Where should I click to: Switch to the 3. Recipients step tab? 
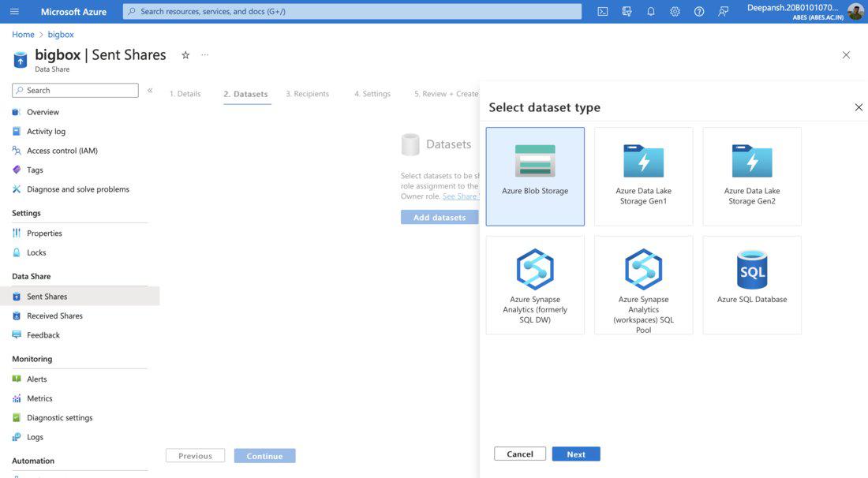[307, 94]
